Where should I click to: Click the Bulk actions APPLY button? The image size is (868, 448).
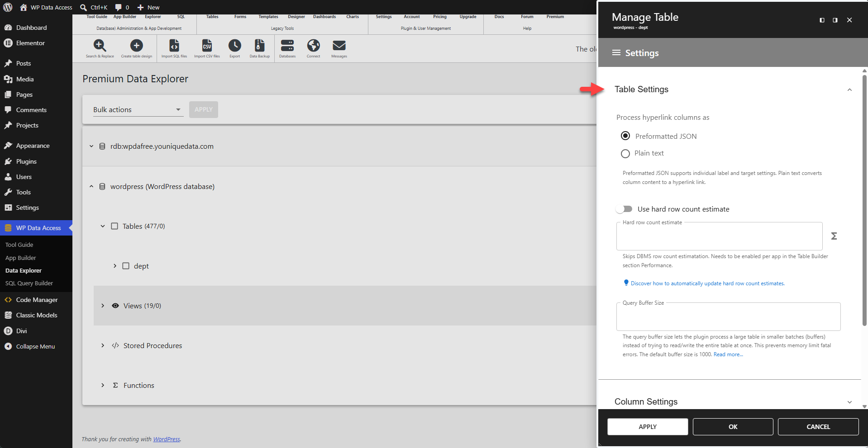point(204,109)
